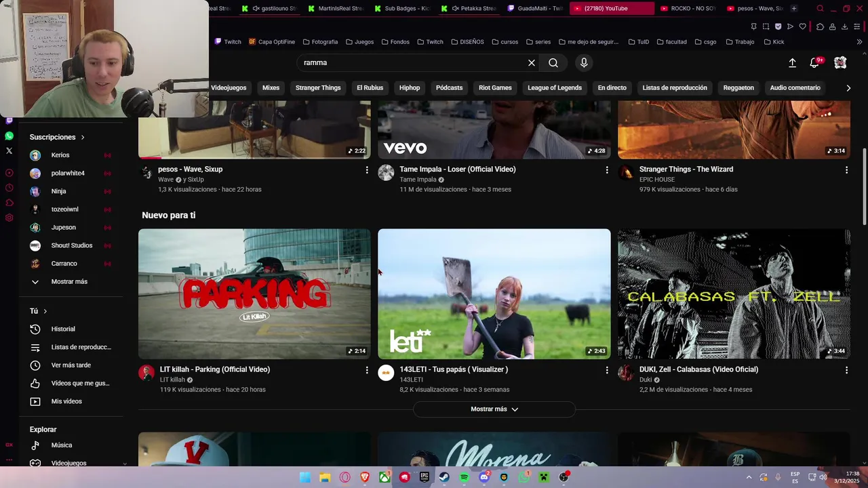Open the upload/create video icon
Image resolution: width=868 pixels, height=488 pixels.
(792, 62)
